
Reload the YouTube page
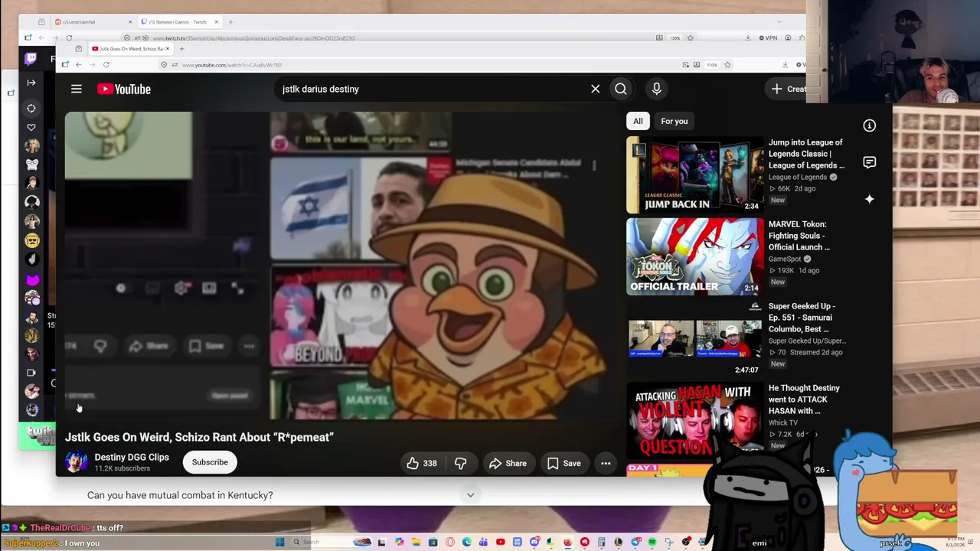pos(106,65)
